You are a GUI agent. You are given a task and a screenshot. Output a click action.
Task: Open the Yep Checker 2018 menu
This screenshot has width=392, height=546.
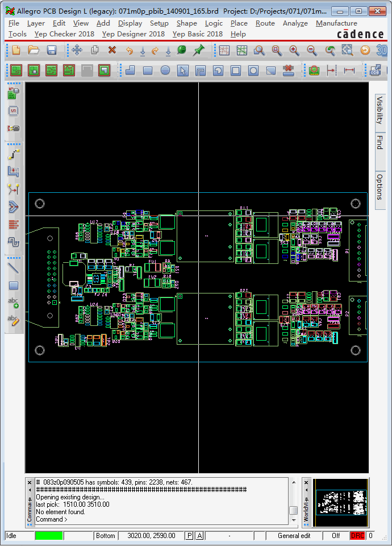[64, 34]
